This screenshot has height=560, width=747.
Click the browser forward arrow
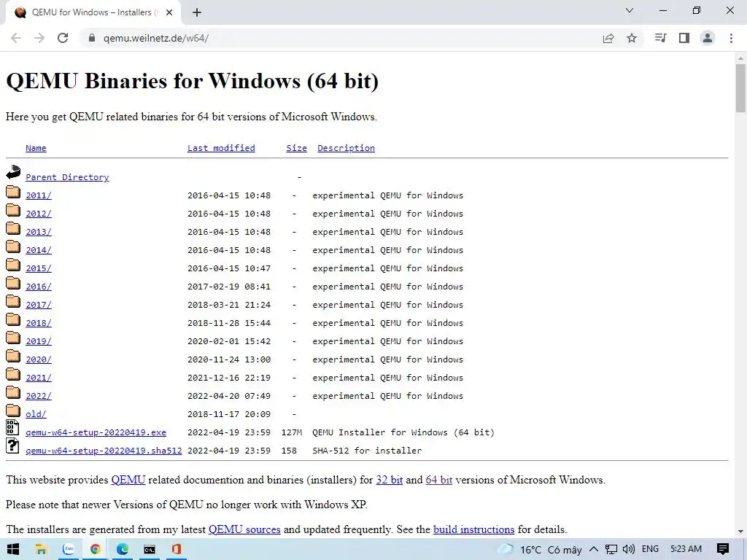39,38
